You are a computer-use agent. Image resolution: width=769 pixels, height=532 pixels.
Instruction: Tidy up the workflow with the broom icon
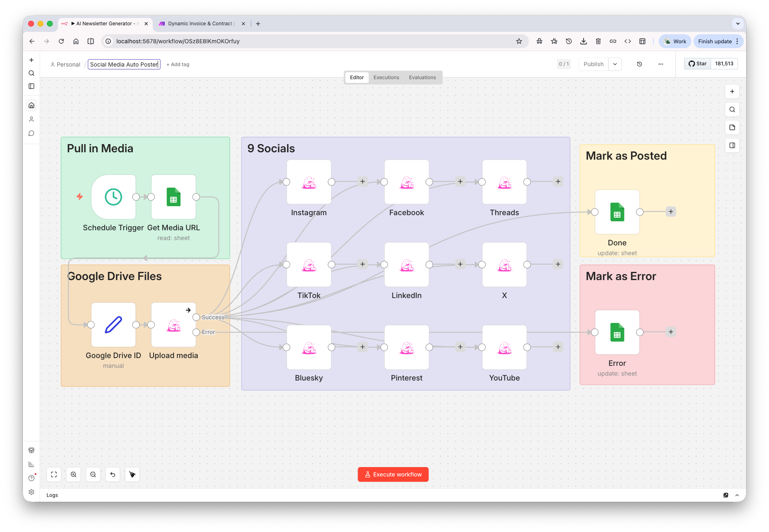(x=132, y=474)
